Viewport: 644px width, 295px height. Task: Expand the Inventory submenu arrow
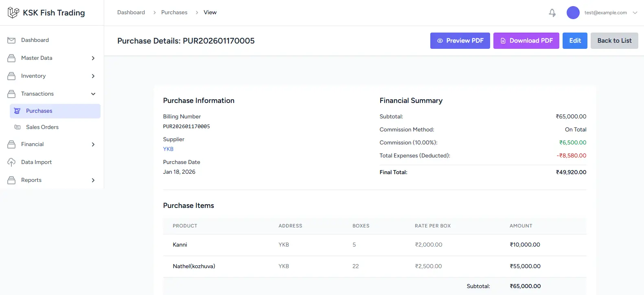93,76
